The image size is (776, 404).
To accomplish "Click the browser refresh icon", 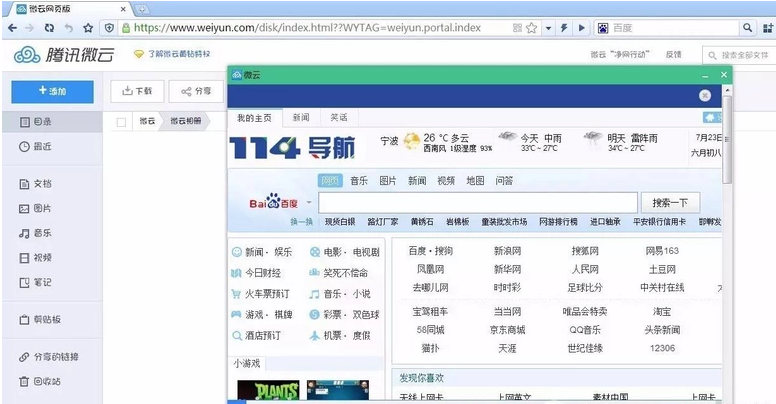I will [50, 29].
